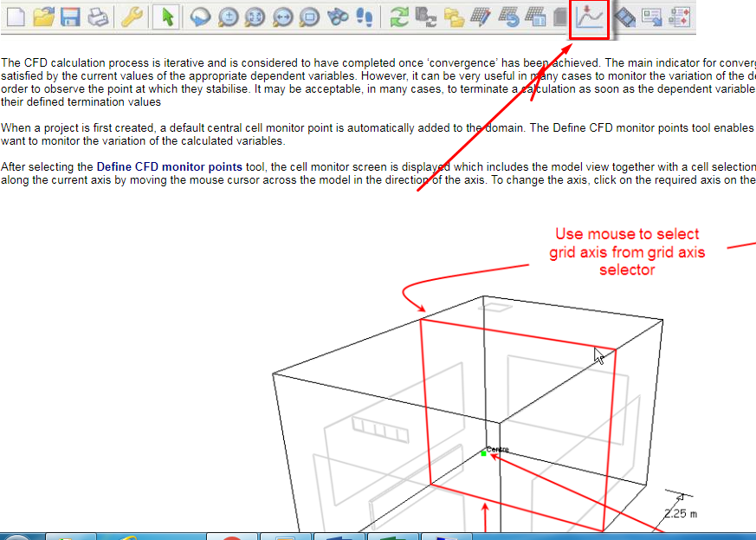Viewport: 756px width, 540px height.
Task: Click the grey B with arrows icon
Action: point(426,17)
